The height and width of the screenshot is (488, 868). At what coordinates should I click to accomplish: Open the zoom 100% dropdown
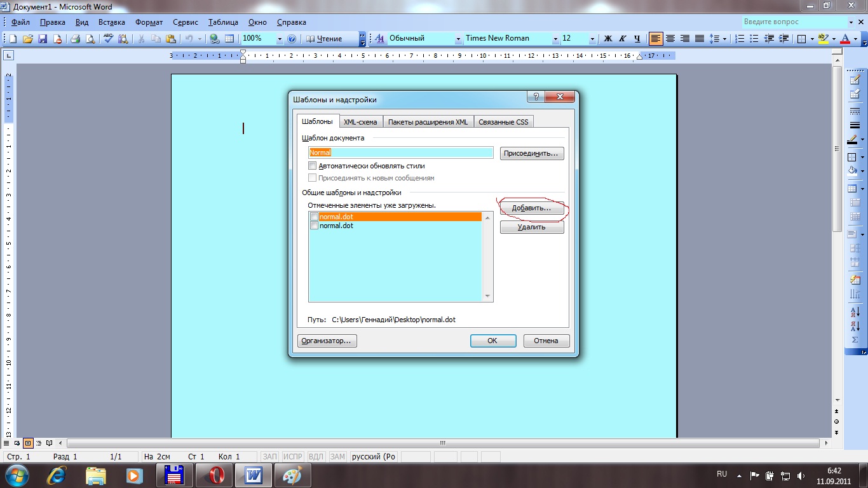click(279, 39)
